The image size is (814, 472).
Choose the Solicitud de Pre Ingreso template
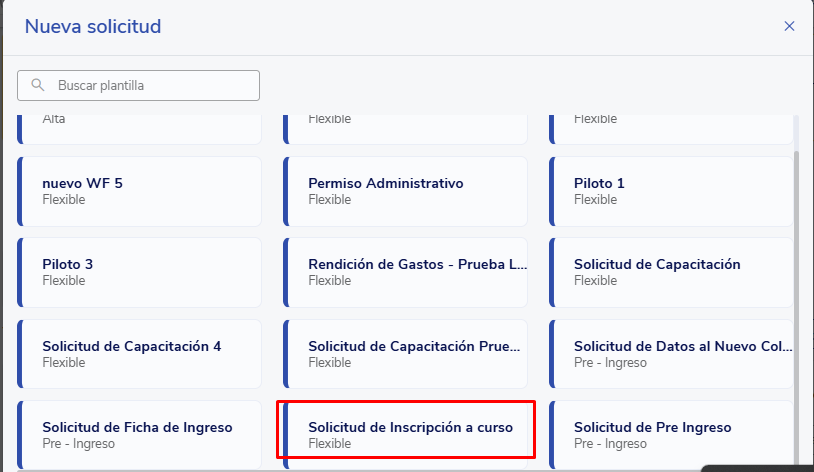670,435
